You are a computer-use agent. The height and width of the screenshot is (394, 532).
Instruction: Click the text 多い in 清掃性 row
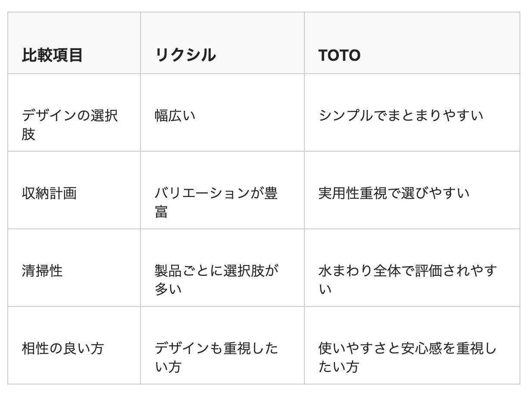[x=168, y=289]
